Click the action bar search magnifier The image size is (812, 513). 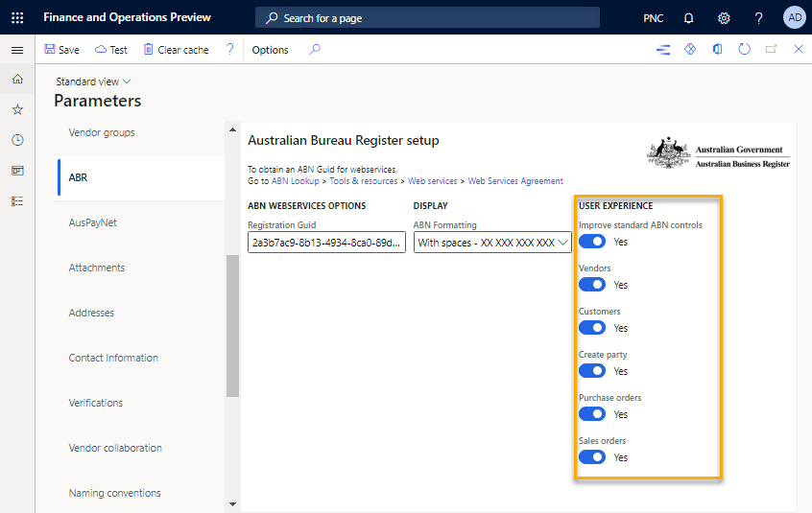pos(315,49)
